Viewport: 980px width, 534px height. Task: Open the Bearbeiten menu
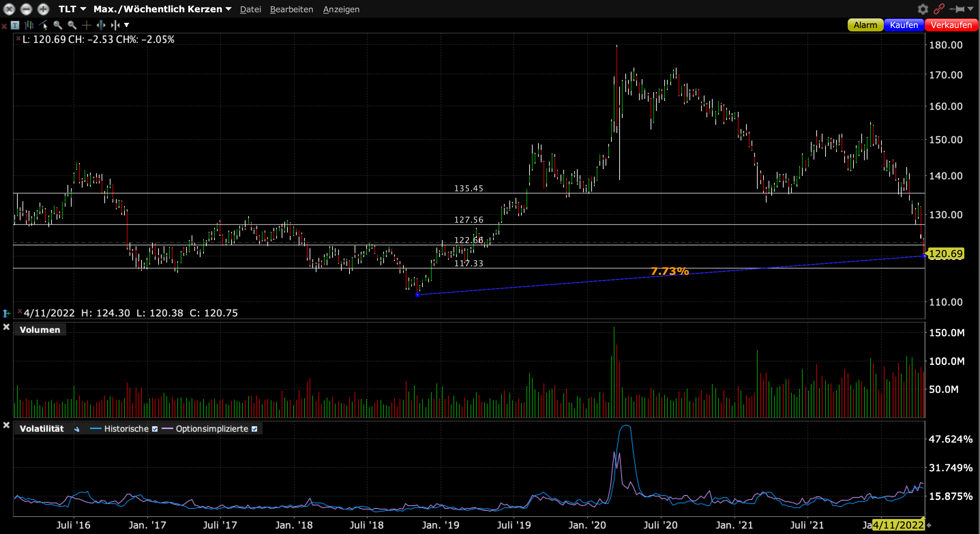coord(292,10)
